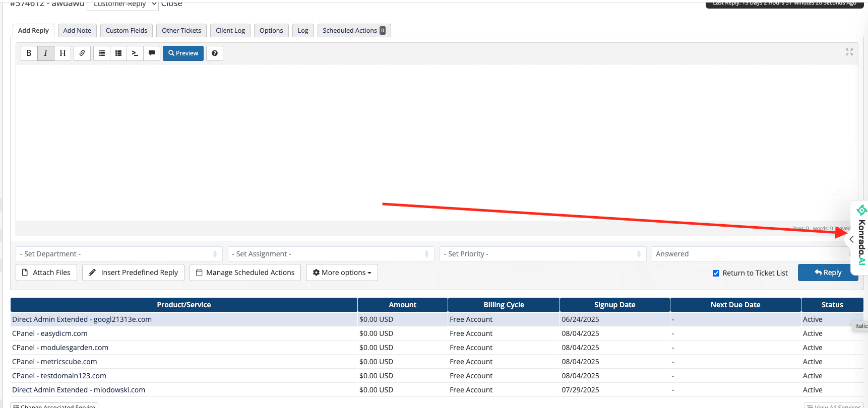Insert a code block via terminal icon

coord(135,53)
